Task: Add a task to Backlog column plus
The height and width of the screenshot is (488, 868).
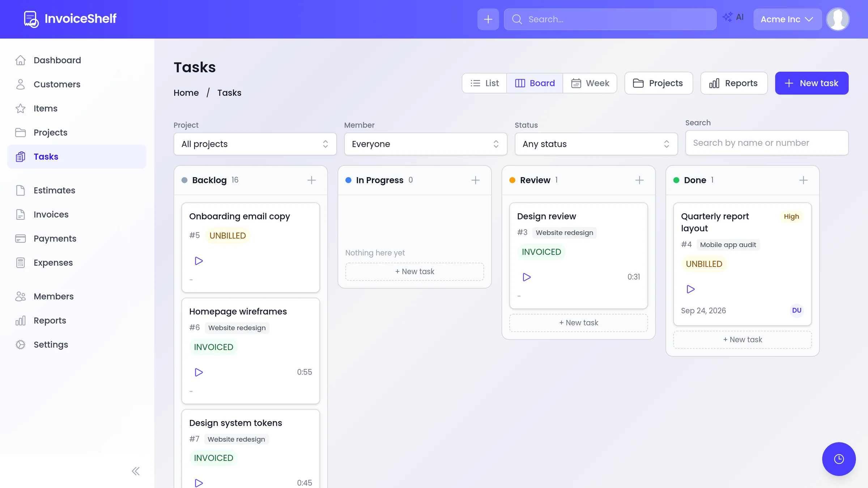Action: tap(311, 180)
